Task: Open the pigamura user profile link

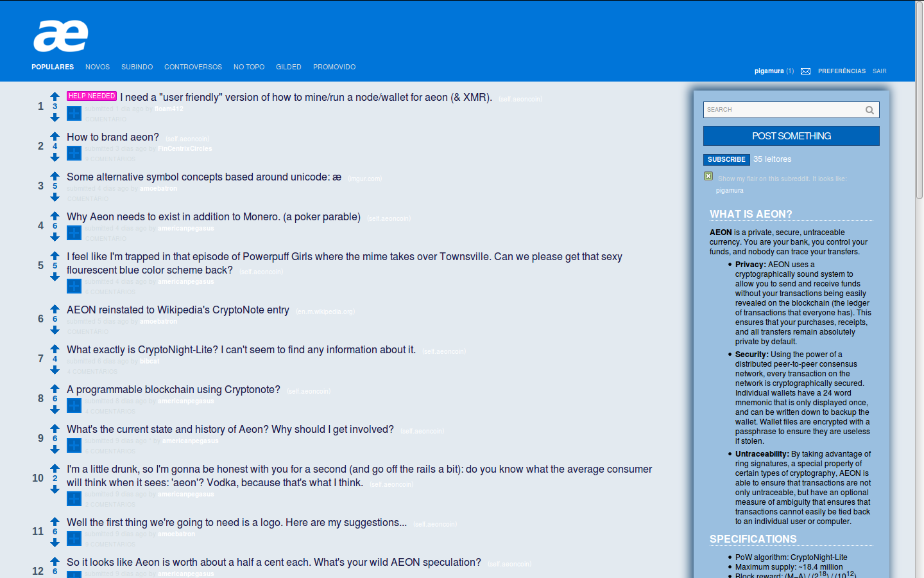Action: 769,71
